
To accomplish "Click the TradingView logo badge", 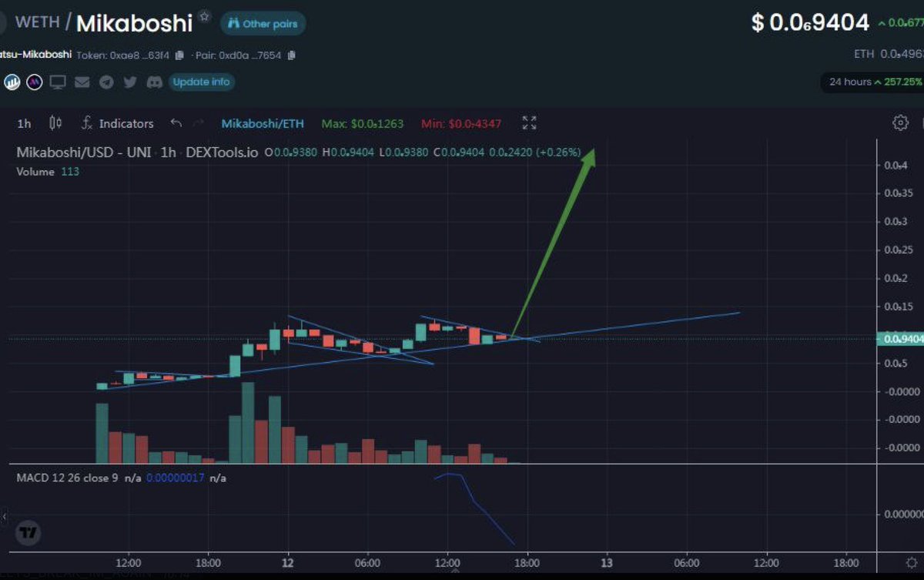I will [28, 532].
